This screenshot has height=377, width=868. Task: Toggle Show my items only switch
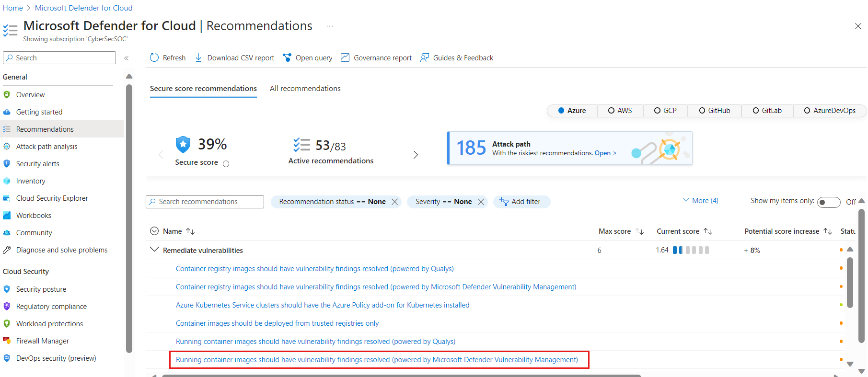click(829, 202)
